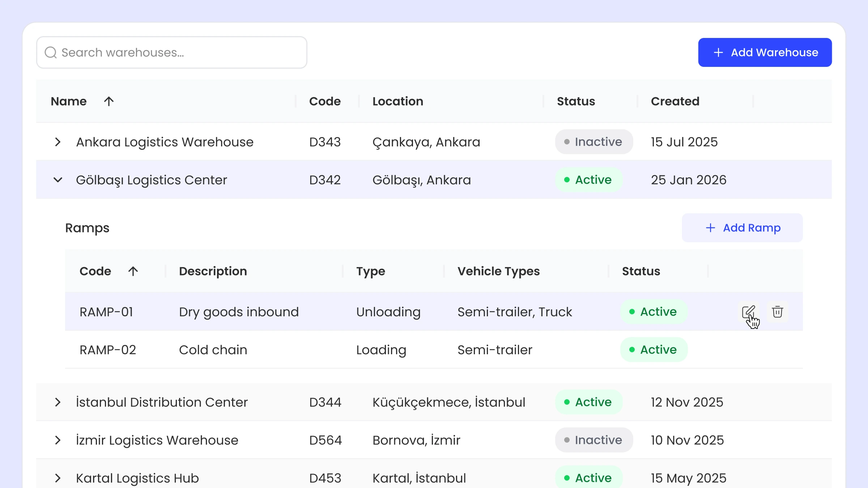Select date 25 Jan 2026
868x488 pixels.
coord(689,180)
